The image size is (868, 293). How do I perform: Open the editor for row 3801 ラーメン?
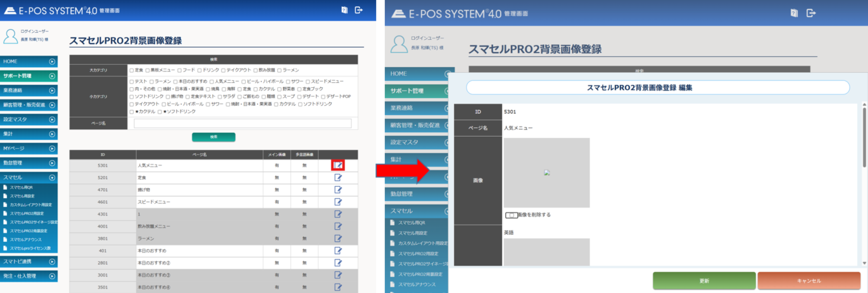(x=338, y=238)
